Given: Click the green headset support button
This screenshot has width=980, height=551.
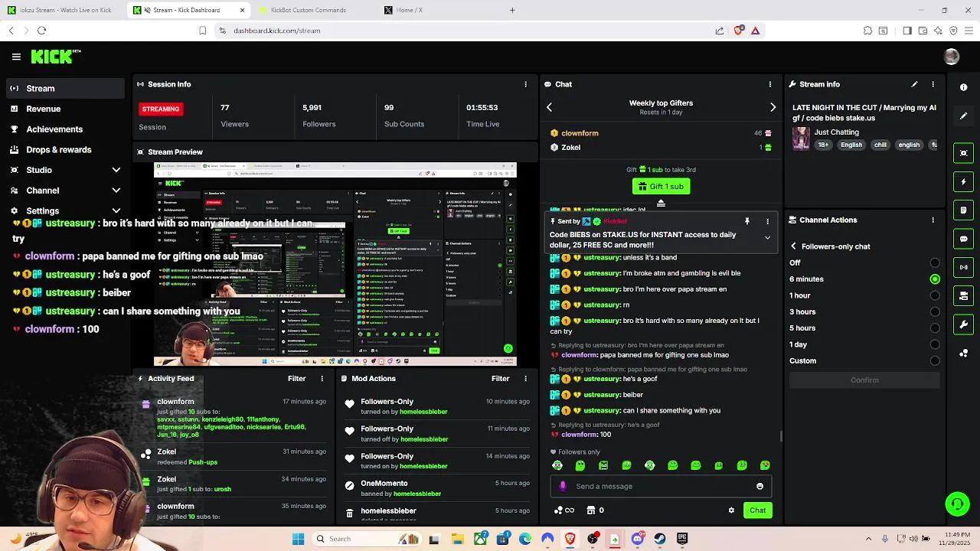Looking at the screenshot, I should (x=957, y=504).
